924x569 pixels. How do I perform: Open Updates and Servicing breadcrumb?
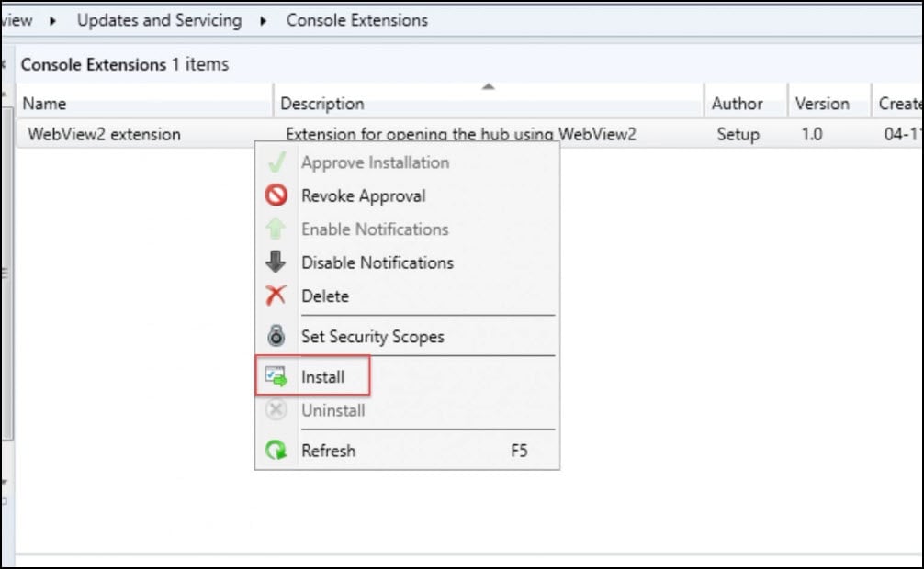[x=159, y=20]
